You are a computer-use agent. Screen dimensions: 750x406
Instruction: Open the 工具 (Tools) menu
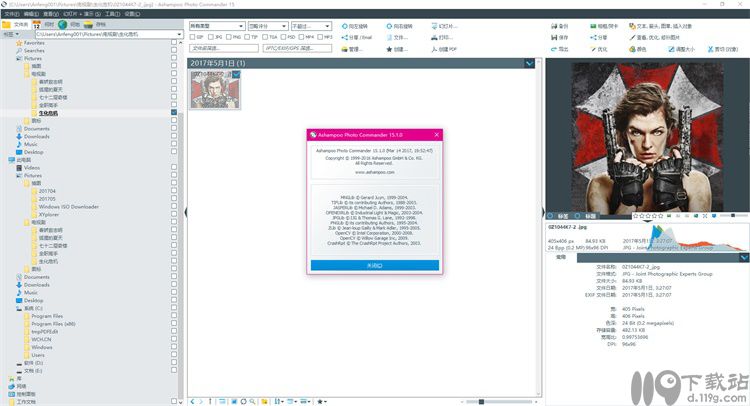click(113, 14)
